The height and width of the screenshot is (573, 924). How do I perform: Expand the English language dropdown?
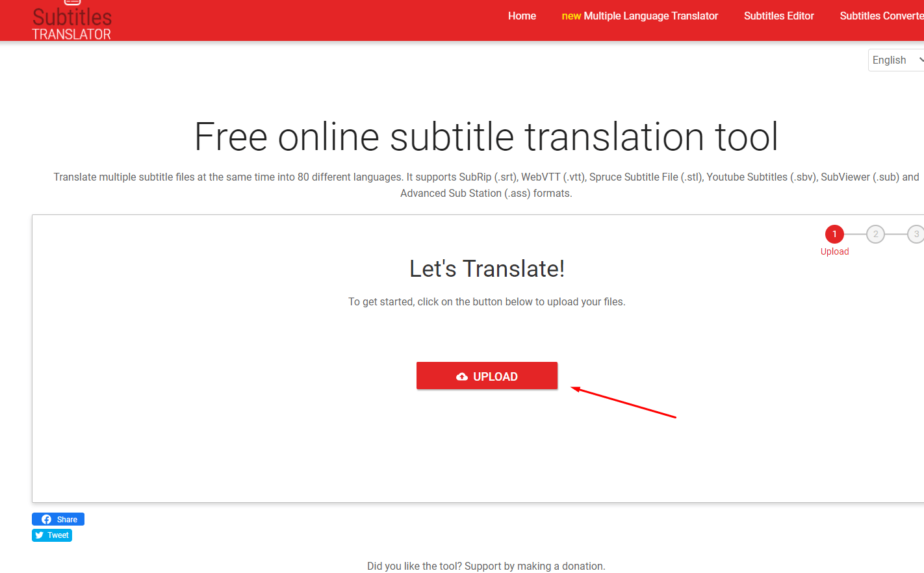(x=896, y=60)
